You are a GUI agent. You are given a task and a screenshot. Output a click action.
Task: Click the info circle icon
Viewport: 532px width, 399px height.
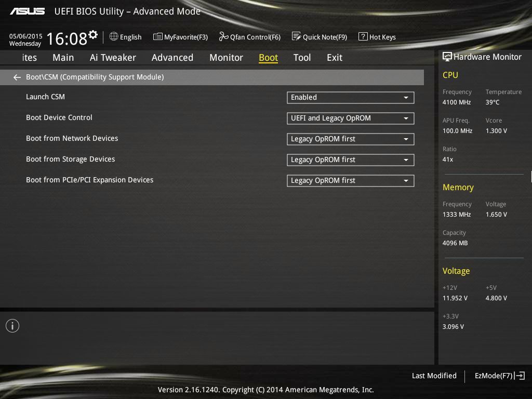pyautogui.click(x=12, y=326)
